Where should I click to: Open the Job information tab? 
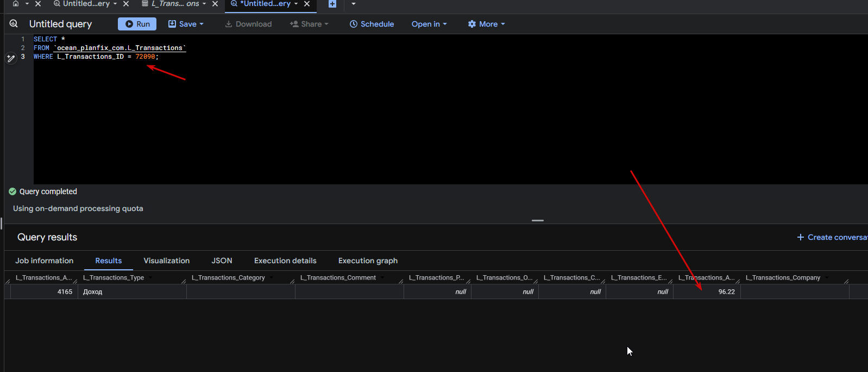point(44,261)
